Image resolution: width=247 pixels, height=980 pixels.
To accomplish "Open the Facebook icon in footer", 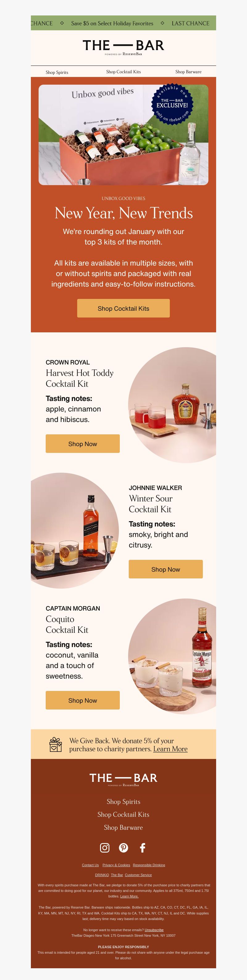I will pos(143,848).
